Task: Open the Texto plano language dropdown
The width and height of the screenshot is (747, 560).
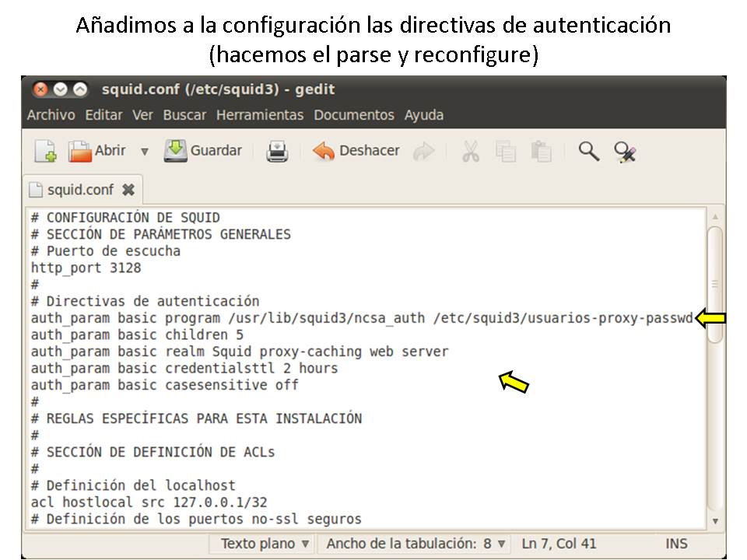Action: coord(265,544)
